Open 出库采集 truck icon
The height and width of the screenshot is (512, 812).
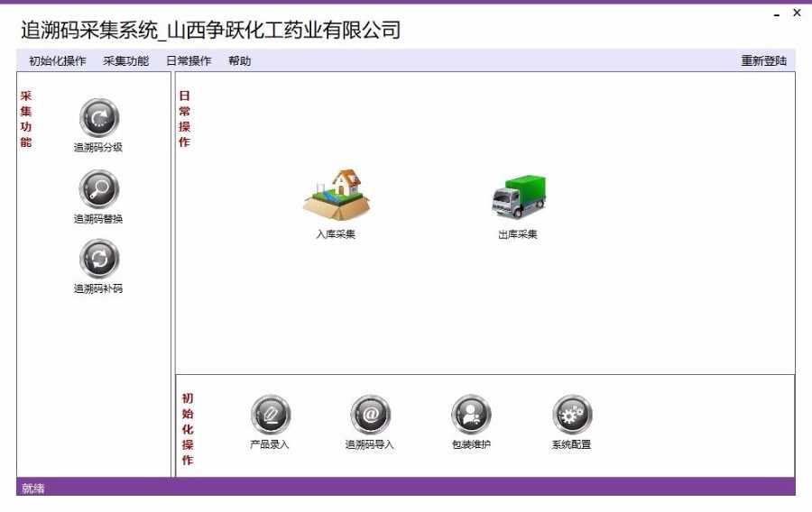(x=519, y=197)
